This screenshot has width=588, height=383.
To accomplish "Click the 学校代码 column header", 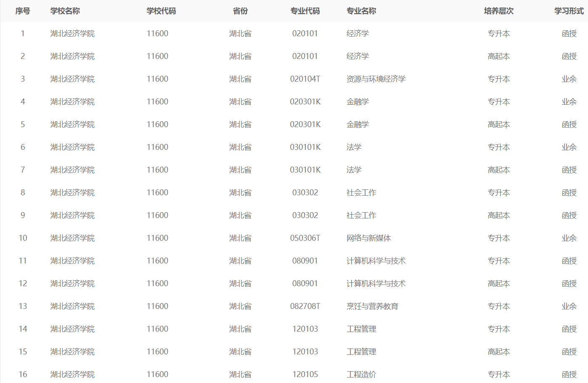I will pos(161,11).
